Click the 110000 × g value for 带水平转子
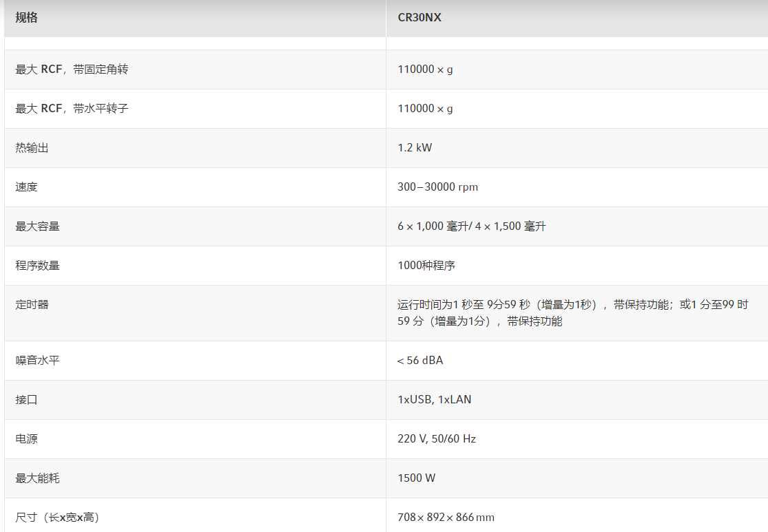 pos(425,109)
